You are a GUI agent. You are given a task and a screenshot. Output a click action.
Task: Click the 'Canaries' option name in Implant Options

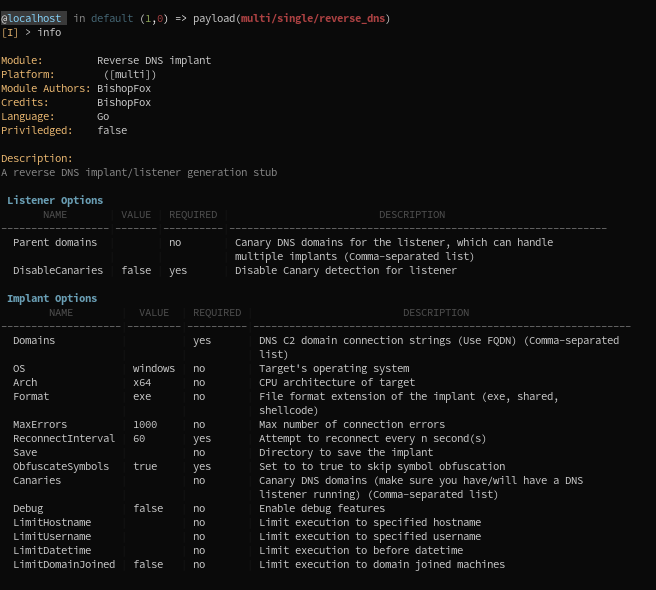pos(37,480)
